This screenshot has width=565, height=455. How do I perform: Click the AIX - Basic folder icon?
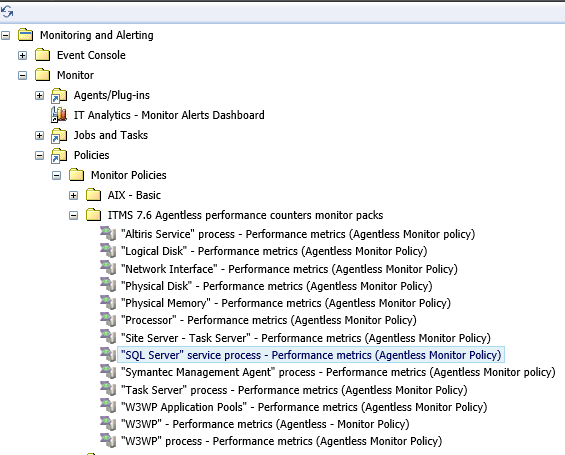click(93, 195)
